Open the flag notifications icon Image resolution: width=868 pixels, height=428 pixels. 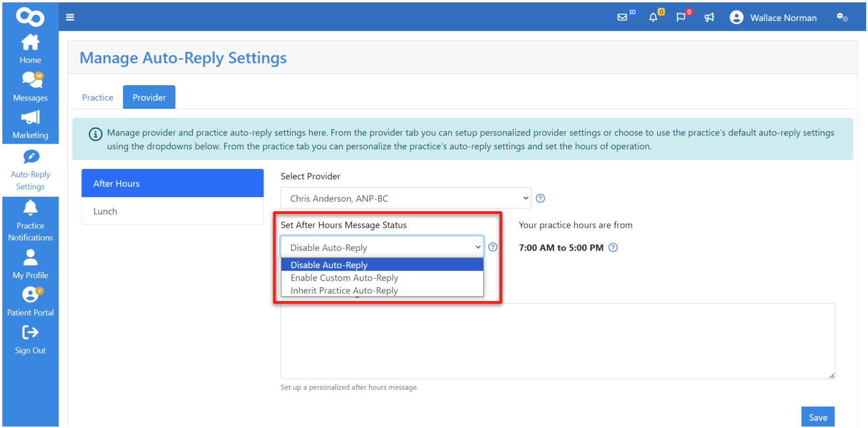click(x=681, y=17)
